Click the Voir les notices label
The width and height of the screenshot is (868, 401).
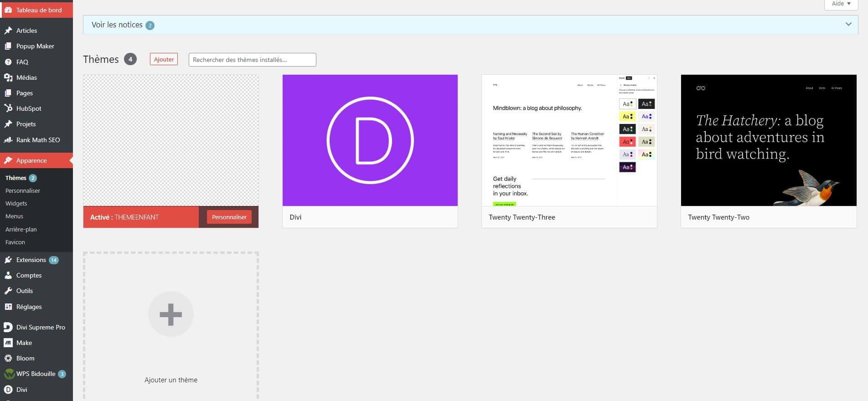[x=117, y=25]
